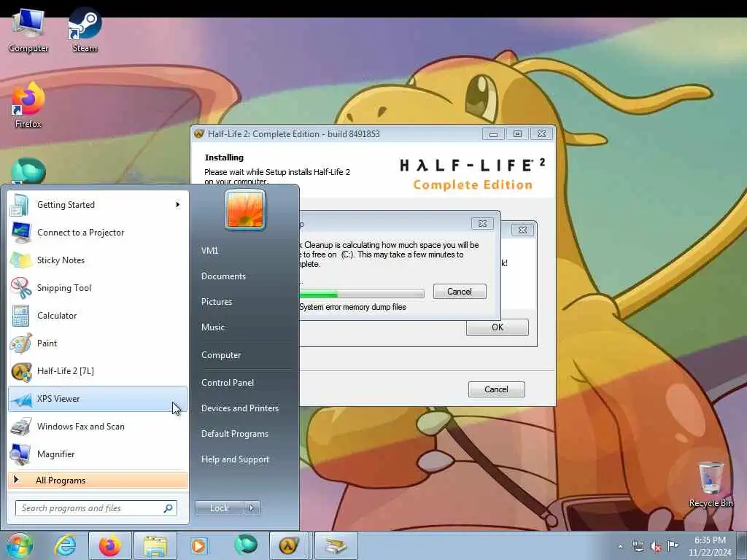Open Default Programs
The height and width of the screenshot is (560, 747).
(x=234, y=434)
